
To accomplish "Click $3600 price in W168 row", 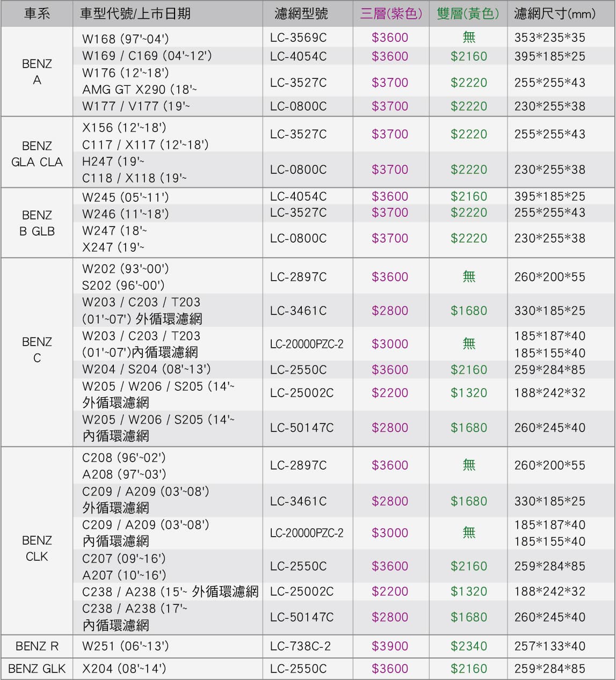I will coord(390,38).
